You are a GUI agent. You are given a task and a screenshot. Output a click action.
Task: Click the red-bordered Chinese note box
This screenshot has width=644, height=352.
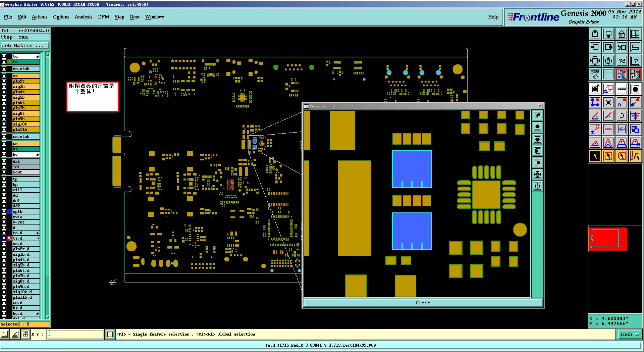(x=93, y=97)
